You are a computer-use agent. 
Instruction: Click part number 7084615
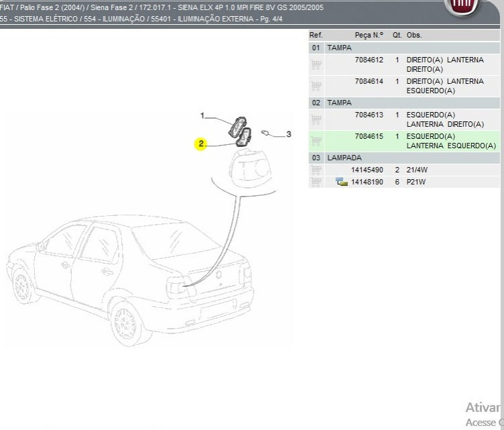[369, 136]
